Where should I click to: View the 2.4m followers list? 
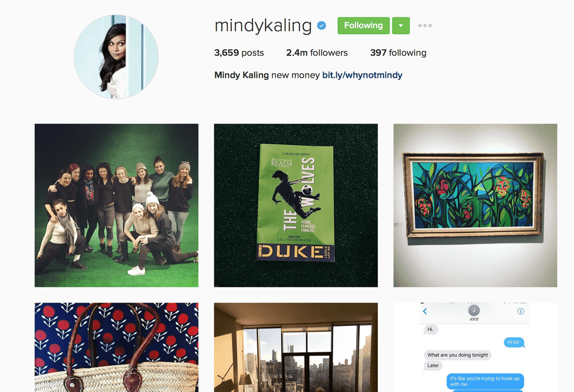point(317,53)
